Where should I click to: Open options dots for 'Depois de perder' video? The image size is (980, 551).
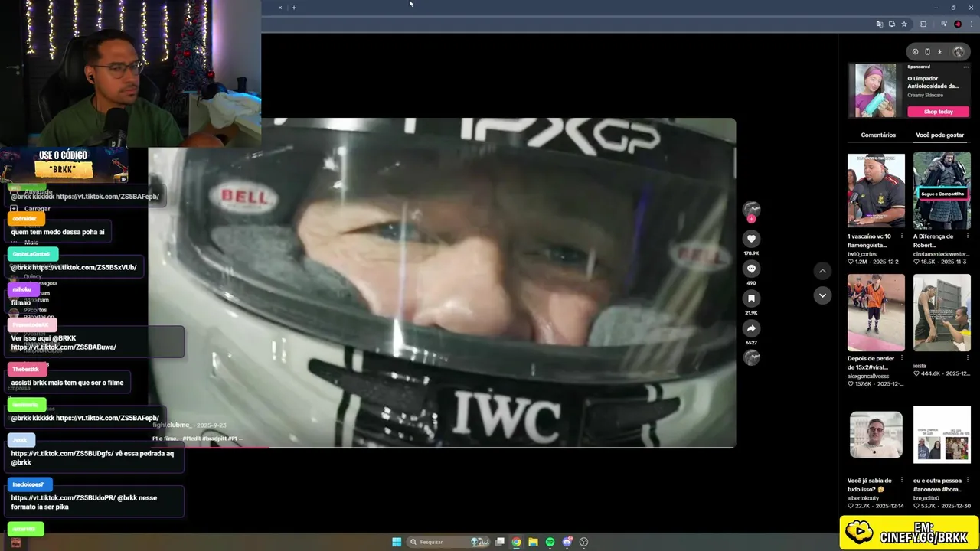[x=901, y=358]
